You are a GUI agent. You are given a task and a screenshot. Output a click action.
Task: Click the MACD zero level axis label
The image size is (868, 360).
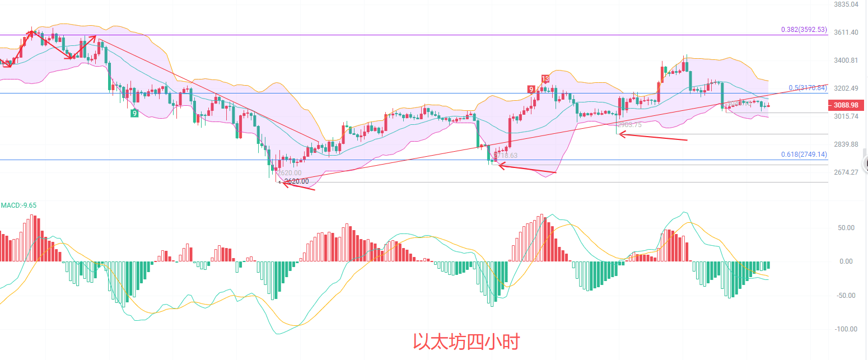click(846, 261)
